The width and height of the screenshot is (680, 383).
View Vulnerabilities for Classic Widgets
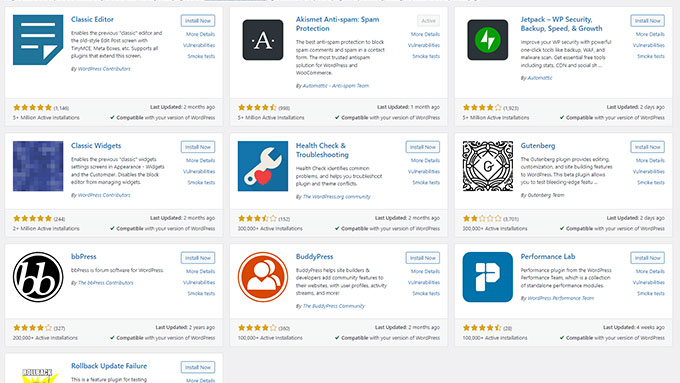[199, 172]
